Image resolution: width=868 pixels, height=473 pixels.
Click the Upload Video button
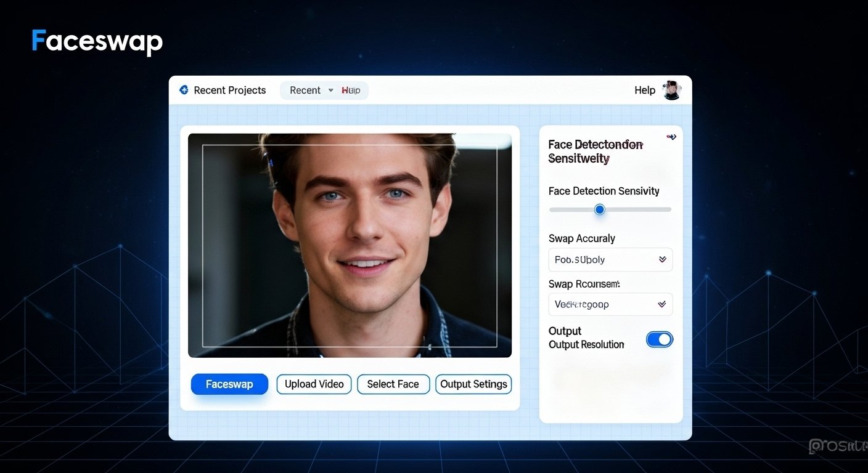[313, 384]
